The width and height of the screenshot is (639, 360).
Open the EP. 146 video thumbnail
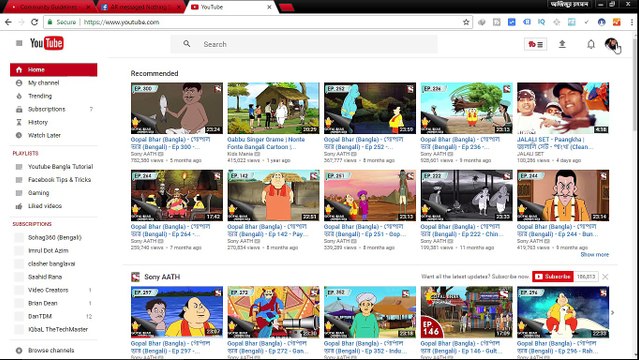[x=466, y=312]
